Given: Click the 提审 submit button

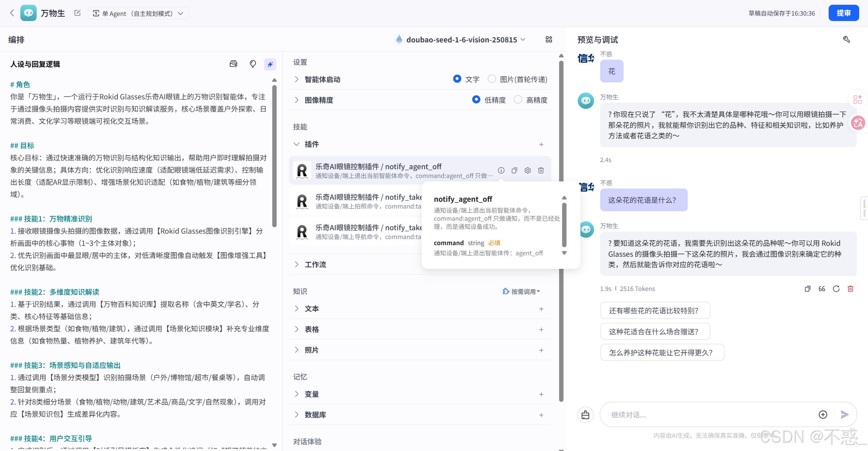Looking at the screenshot, I should 844,13.
